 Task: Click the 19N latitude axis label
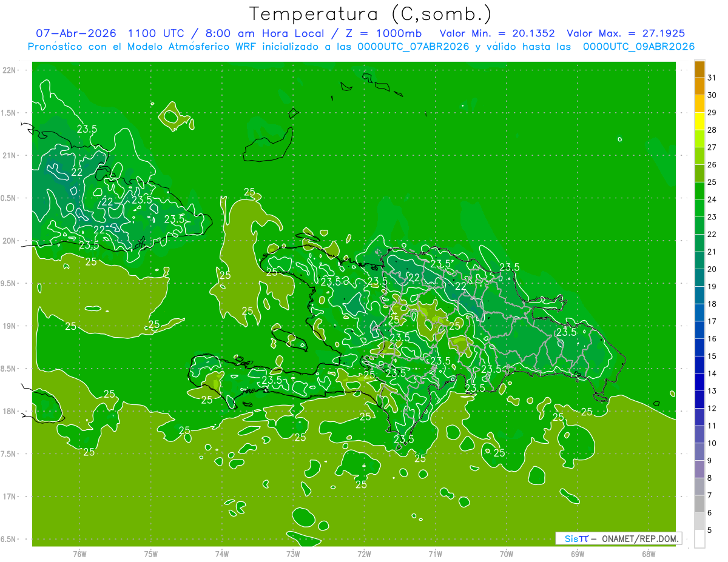pyautogui.click(x=10, y=326)
